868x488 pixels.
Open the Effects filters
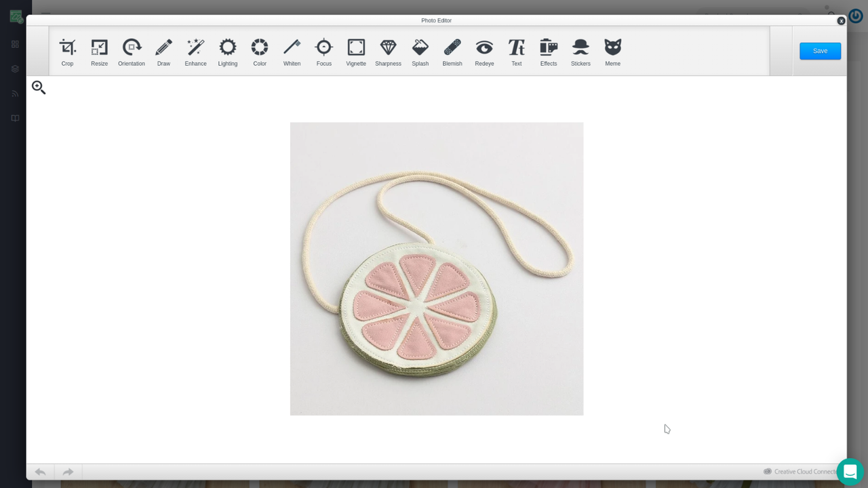(x=549, y=52)
